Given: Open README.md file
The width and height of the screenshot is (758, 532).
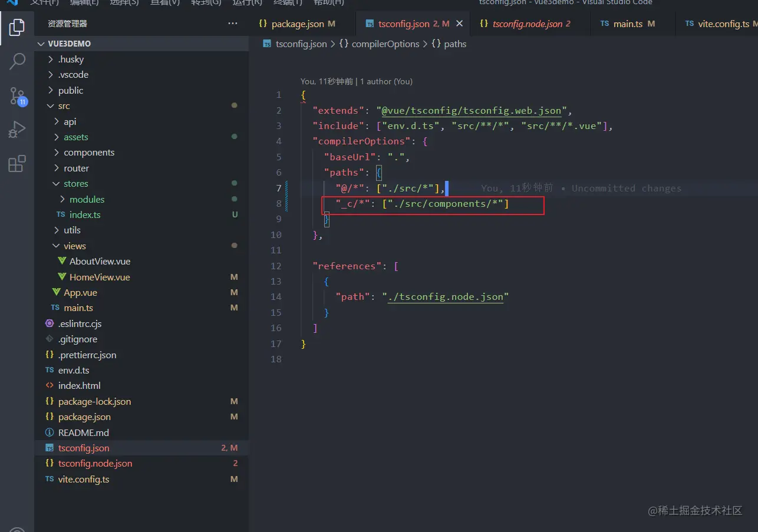Looking at the screenshot, I should point(141,432).
